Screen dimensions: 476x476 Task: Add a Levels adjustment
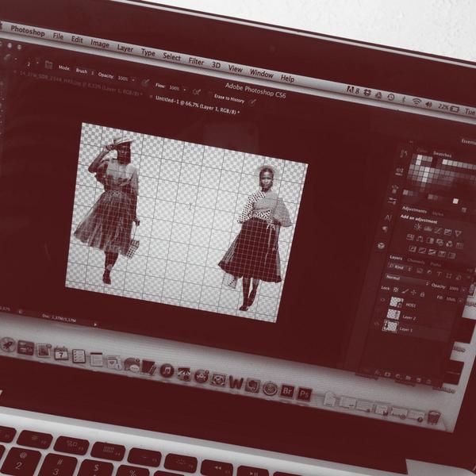pyautogui.click(x=428, y=228)
